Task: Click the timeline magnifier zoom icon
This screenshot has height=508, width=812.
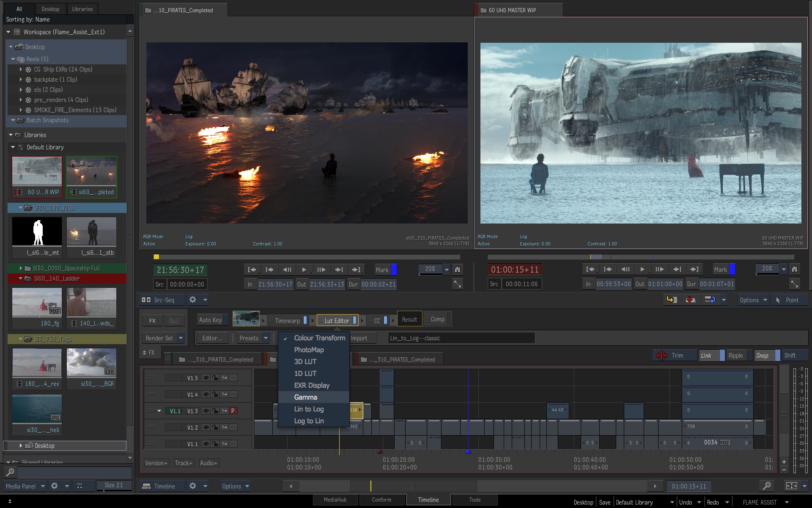Action: (766, 486)
